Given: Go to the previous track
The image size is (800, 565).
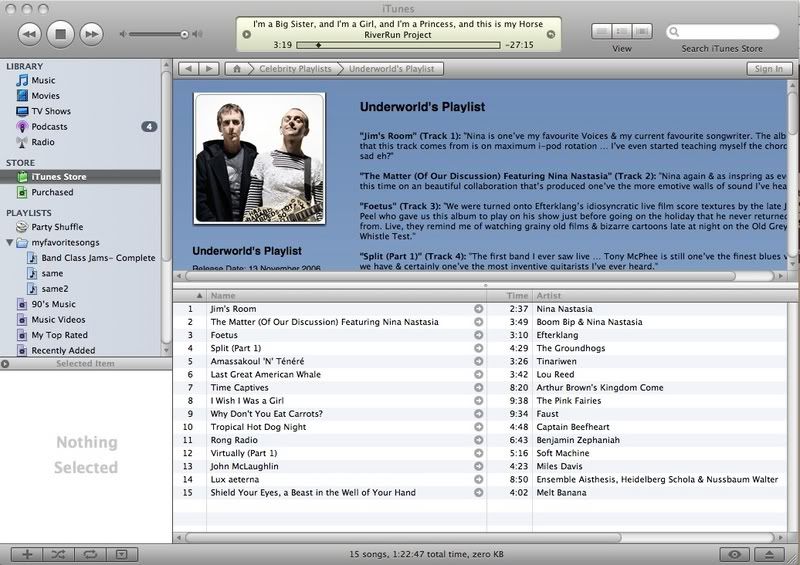Looking at the screenshot, I should (x=30, y=34).
